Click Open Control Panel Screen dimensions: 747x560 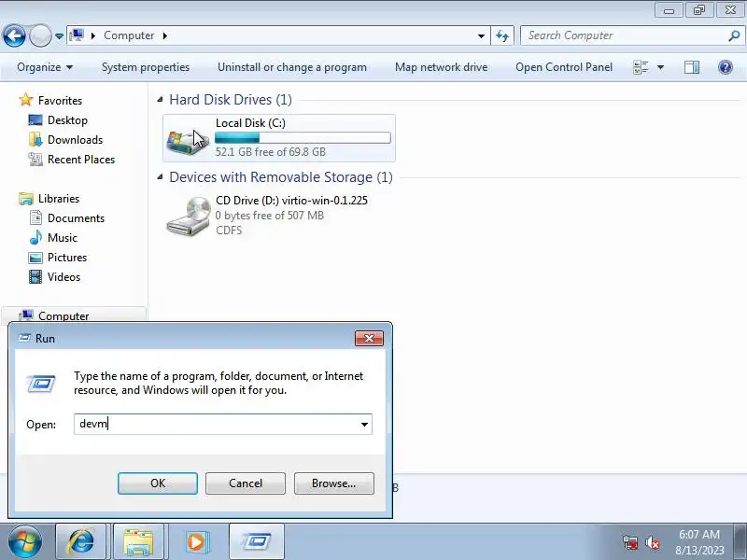click(x=564, y=67)
